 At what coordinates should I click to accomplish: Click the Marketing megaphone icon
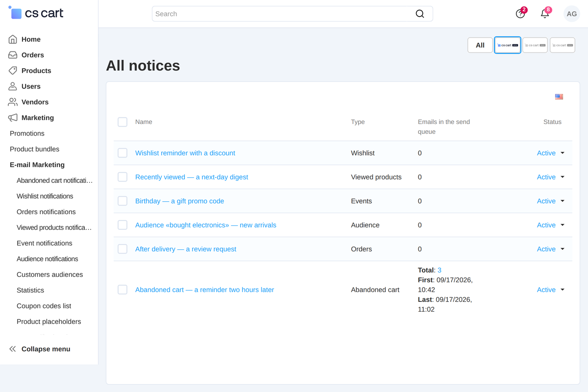pos(13,118)
